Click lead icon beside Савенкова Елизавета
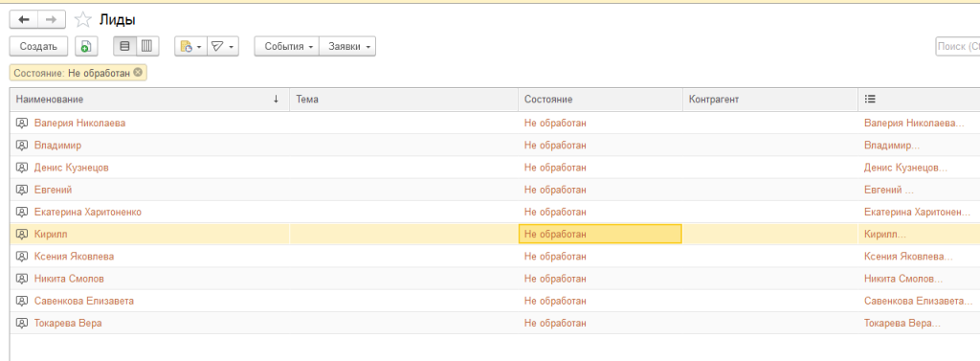Screen dimensions: 980x361 point(22,301)
